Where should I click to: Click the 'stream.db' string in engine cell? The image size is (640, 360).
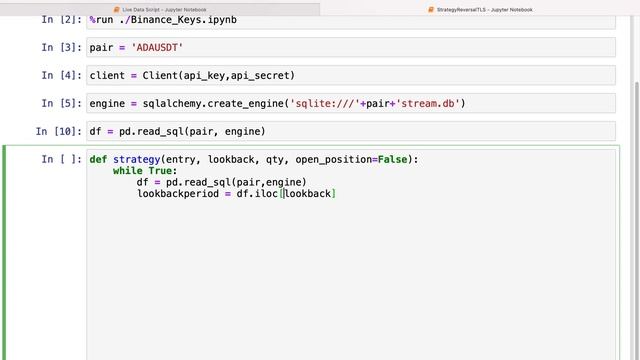pyautogui.click(x=427, y=103)
